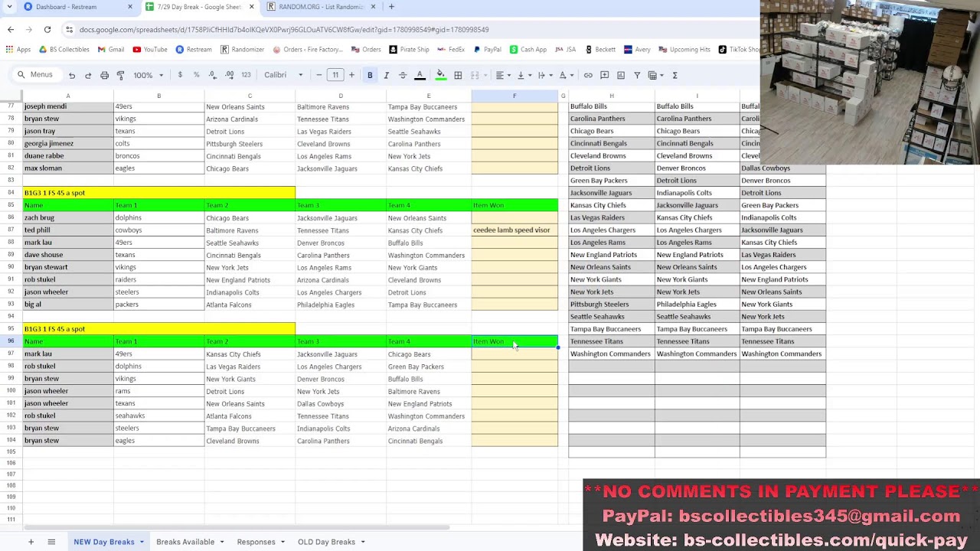Switch to Breaks Available sheet tab

[185, 542]
